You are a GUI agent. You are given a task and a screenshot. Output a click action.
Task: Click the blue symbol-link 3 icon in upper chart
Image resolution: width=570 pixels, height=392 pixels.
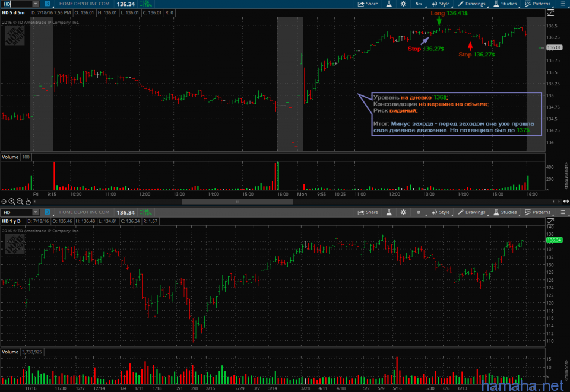point(47,4)
